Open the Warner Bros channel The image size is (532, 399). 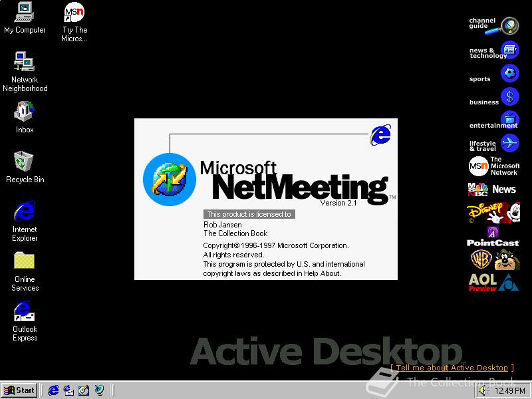coord(495,259)
